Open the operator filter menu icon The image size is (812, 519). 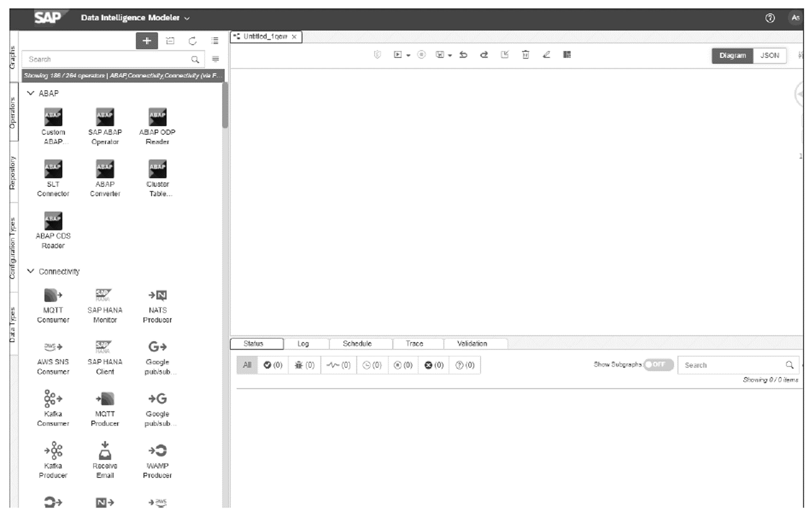(215, 59)
